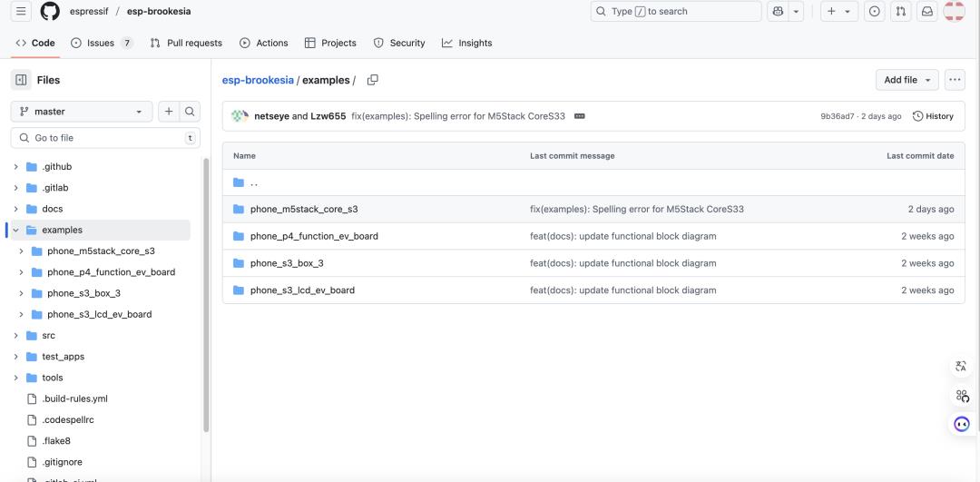Switch to the Pull requests tab
Viewport: 980px width, 482px height.
click(186, 44)
